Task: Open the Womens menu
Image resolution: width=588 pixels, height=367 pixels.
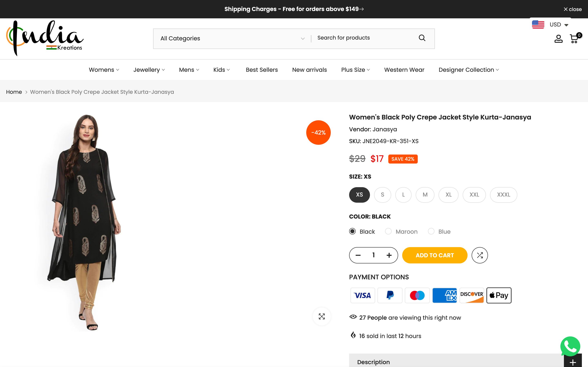Action: [104, 70]
